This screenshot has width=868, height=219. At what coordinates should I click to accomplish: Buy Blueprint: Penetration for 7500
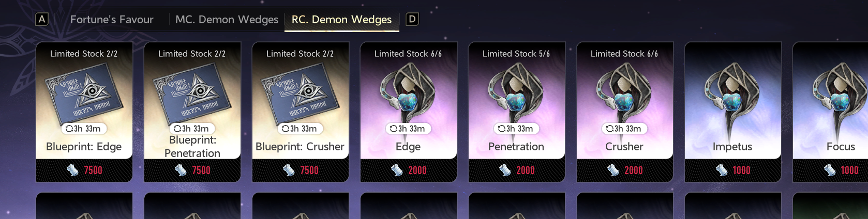pyautogui.click(x=192, y=170)
